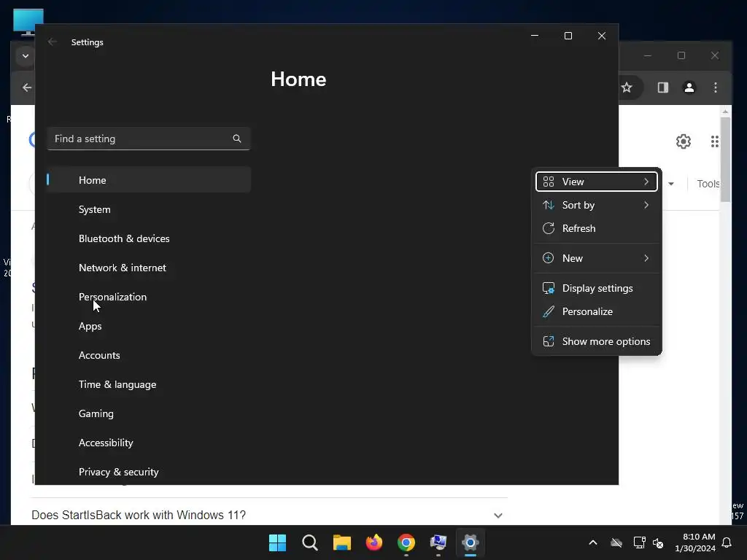Open Network & internet settings
Screen dimensions: 747x560
coord(149,268)
